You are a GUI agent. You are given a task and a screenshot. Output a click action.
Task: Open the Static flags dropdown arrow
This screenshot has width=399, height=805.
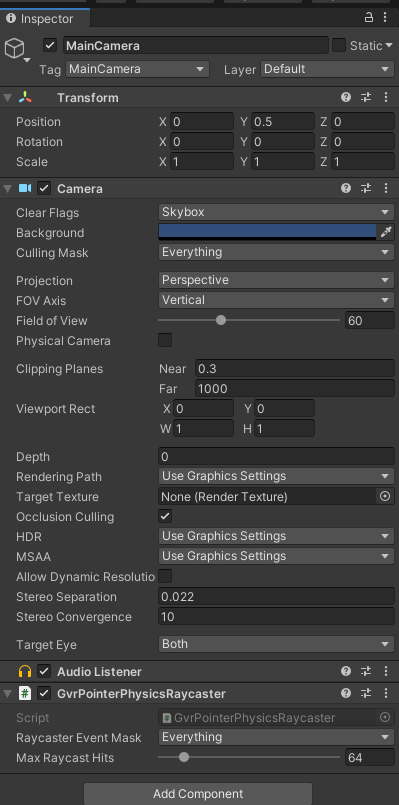click(x=389, y=46)
